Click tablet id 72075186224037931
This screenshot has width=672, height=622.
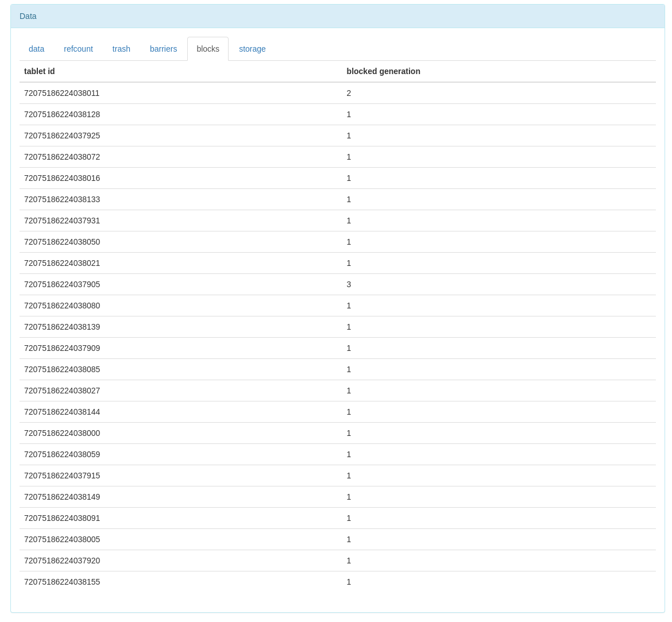[x=62, y=221]
